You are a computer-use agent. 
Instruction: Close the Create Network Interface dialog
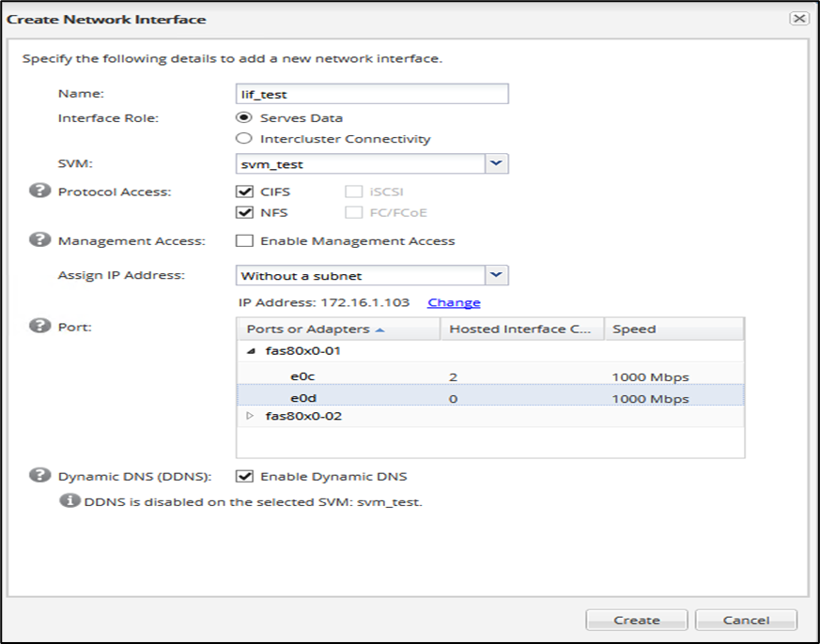click(798, 18)
